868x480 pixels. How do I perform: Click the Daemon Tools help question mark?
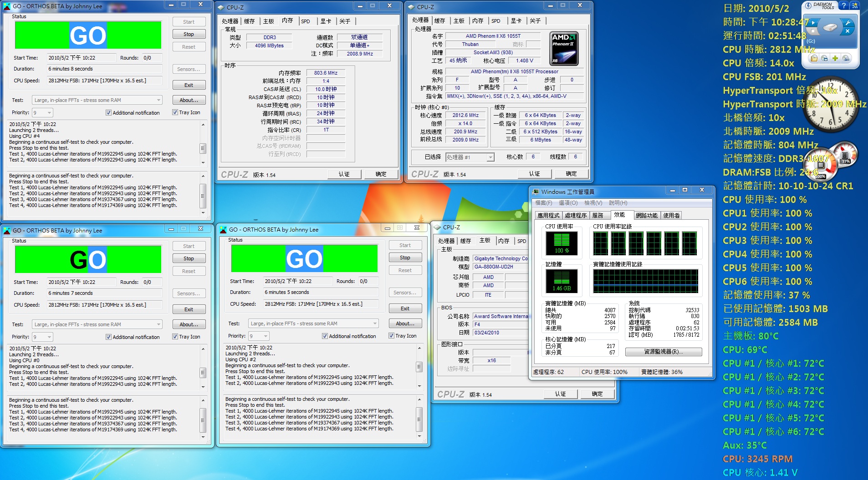pos(844,5)
